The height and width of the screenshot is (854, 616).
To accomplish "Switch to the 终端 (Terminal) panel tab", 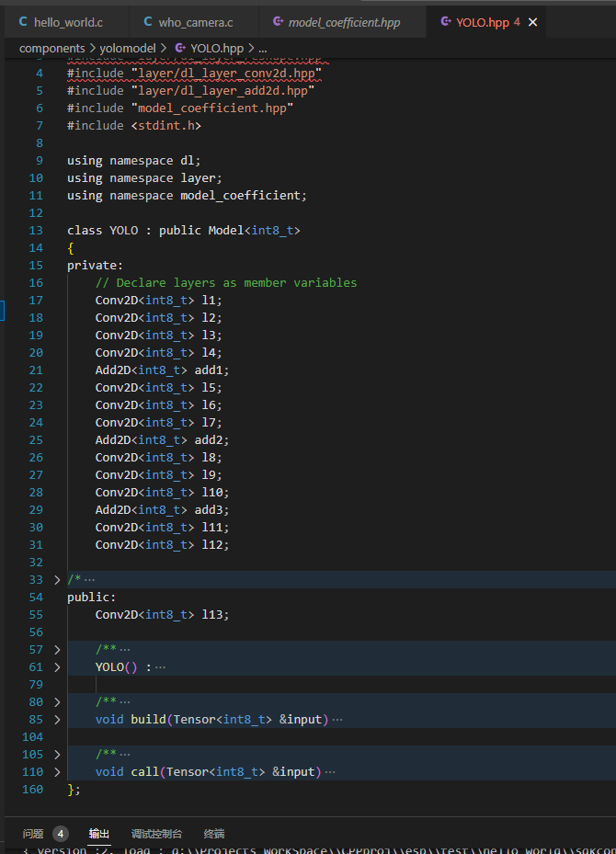I will point(213,834).
